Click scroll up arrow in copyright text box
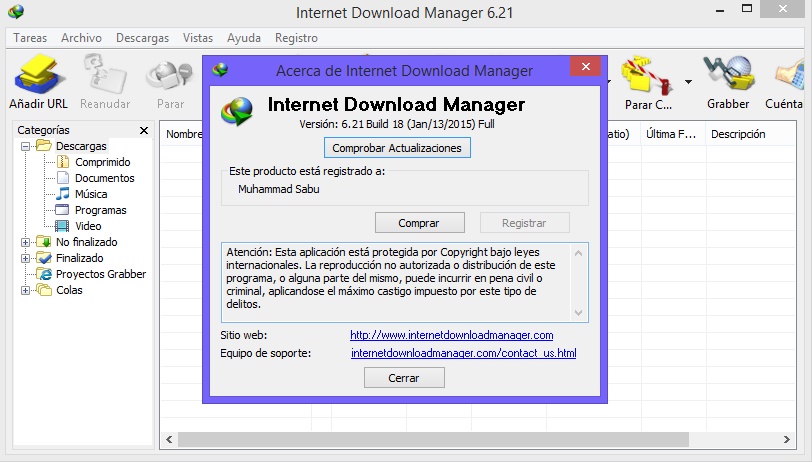This screenshot has height=462, width=812. point(578,253)
